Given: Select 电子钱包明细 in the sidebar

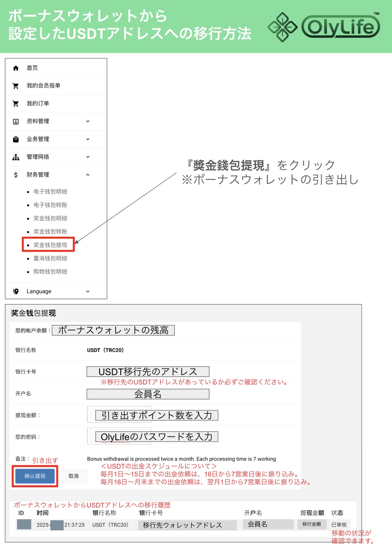Looking at the screenshot, I should 50,191.
